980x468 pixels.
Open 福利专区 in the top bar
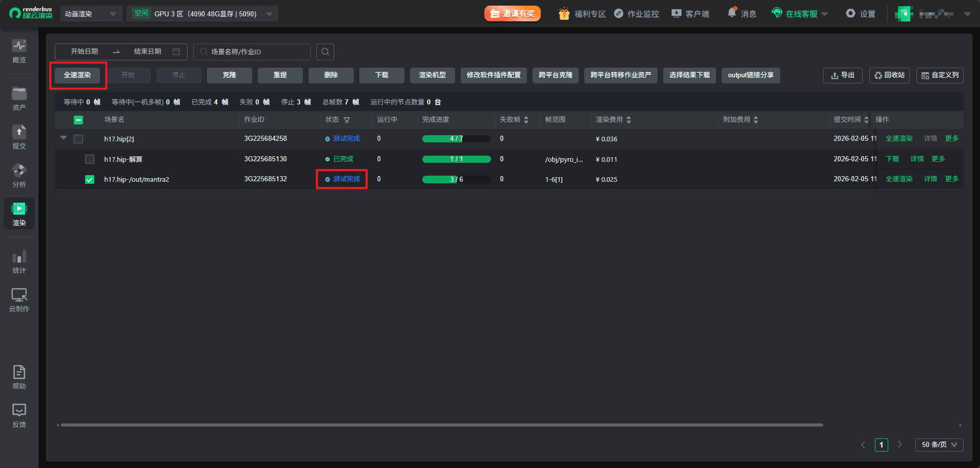click(x=582, y=14)
